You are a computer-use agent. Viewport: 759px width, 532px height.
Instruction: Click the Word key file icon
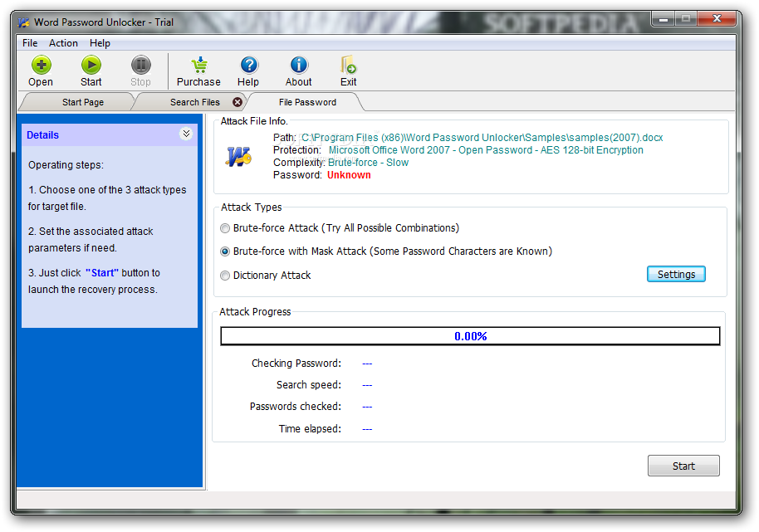(x=238, y=156)
